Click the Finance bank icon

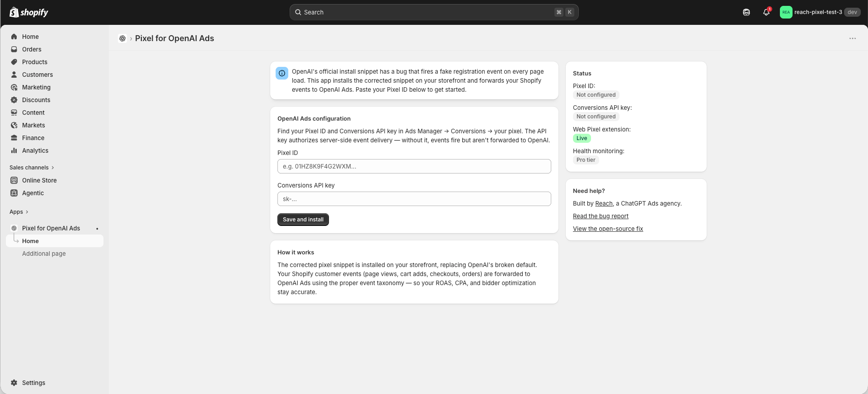(14, 138)
